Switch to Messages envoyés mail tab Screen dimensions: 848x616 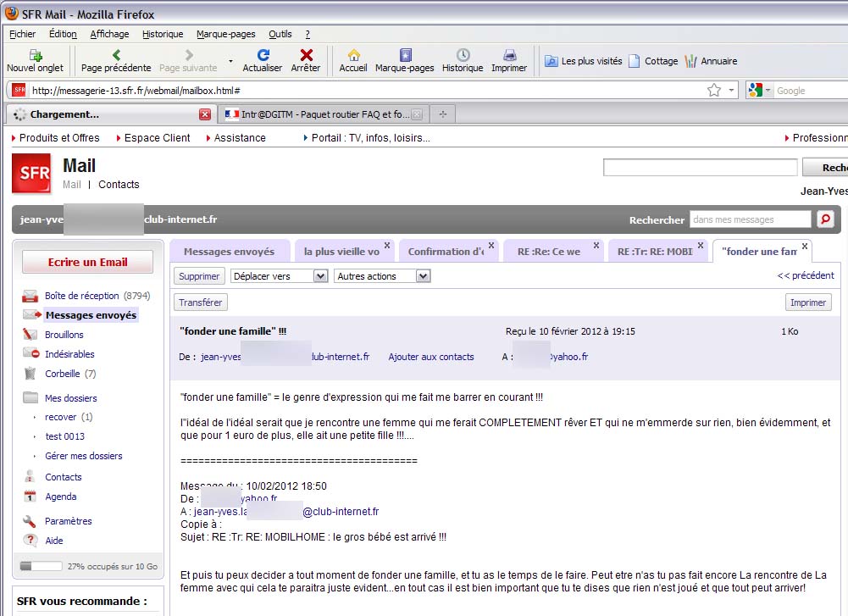(230, 252)
